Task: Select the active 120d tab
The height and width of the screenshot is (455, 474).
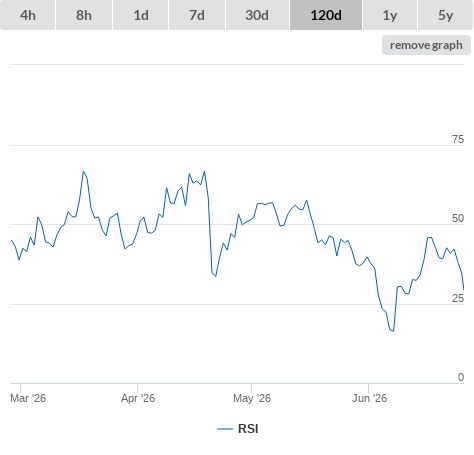Action: (326, 15)
